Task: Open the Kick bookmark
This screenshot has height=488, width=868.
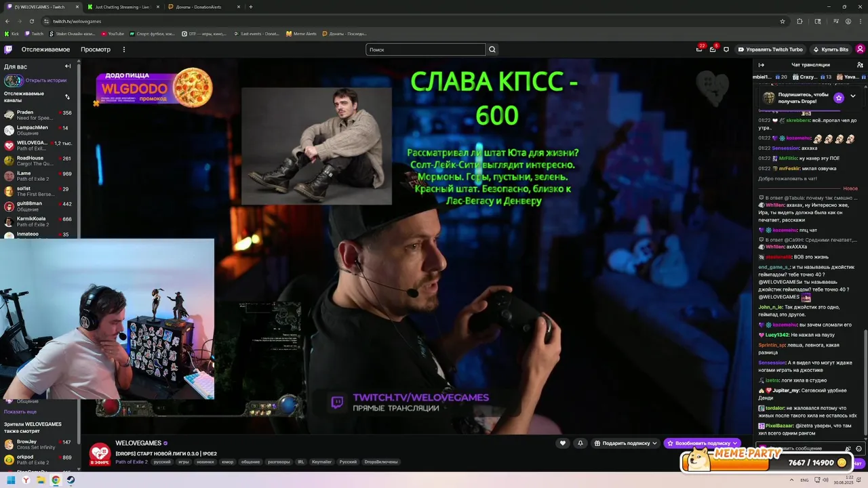Action: point(12,33)
